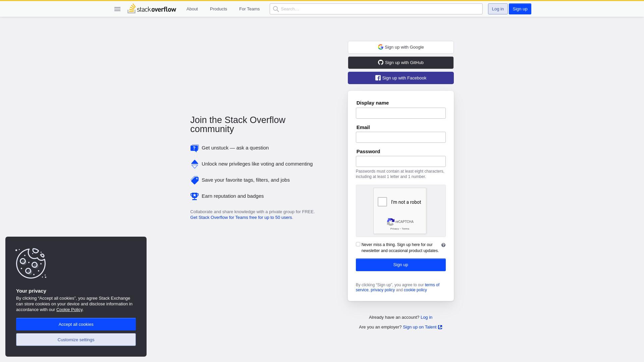The image size is (644, 362).
Task: Open Sign up on Talent link
Action: click(420, 327)
